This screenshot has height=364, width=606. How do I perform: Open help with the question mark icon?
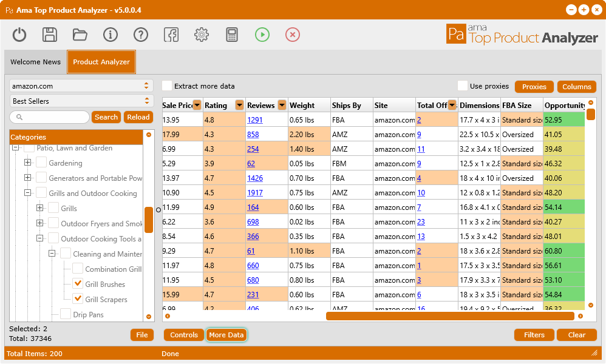(x=141, y=35)
